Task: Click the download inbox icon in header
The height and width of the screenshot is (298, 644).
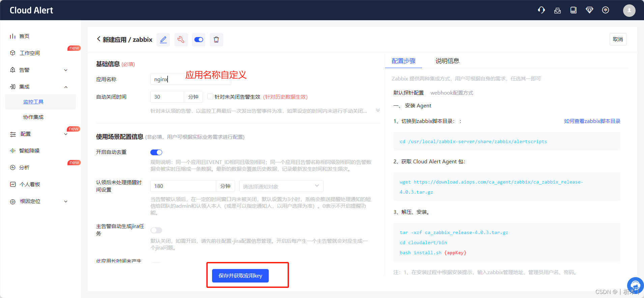Action: click(557, 10)
